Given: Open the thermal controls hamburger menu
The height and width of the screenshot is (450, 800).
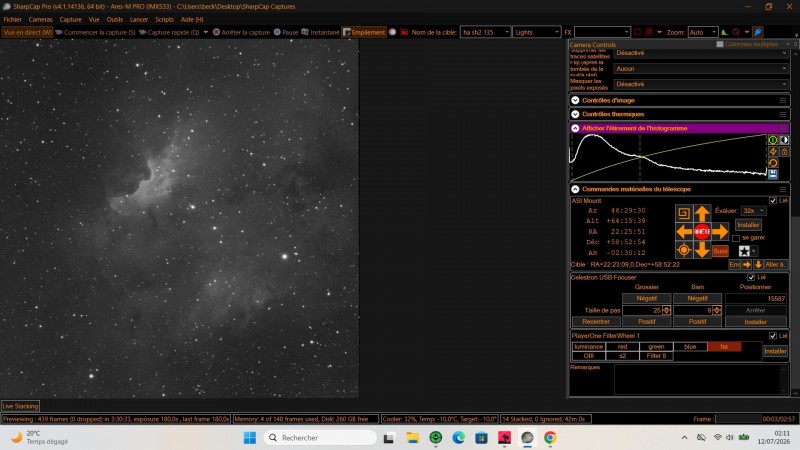Looking at the screenshot, I should point(783,114).
